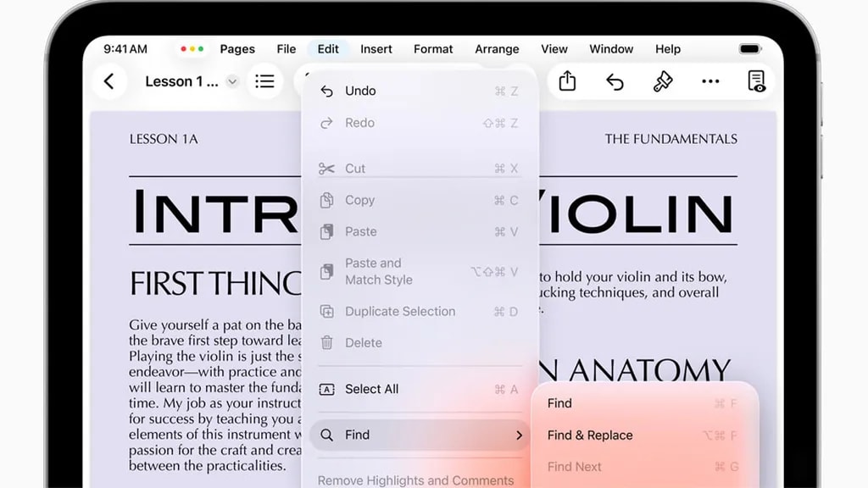Click the window control dots
Image resolution: width=868 pixels, height=488 pixels.
tap(192, 49)
